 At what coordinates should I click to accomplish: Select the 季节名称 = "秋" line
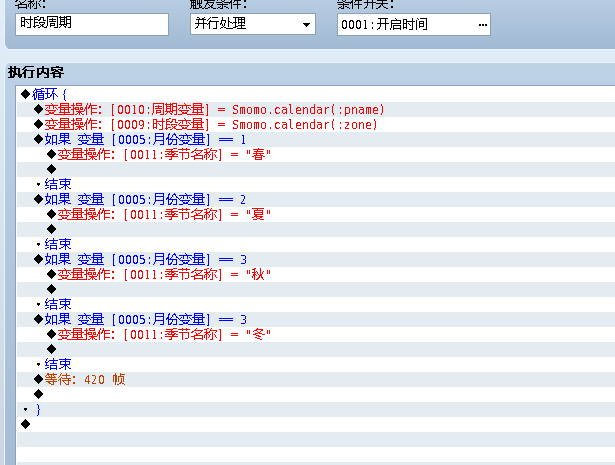316,274
